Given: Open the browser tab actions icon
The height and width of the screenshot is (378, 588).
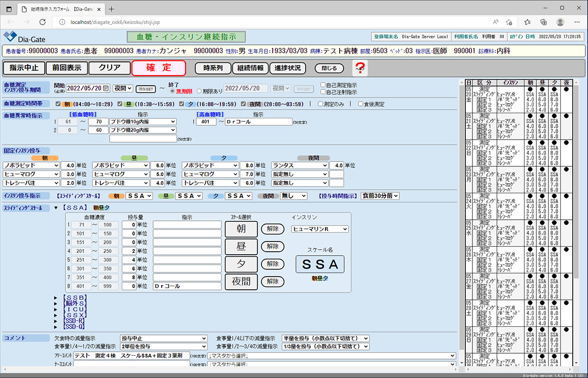Looking at the screenshot, I should [9, 9].
